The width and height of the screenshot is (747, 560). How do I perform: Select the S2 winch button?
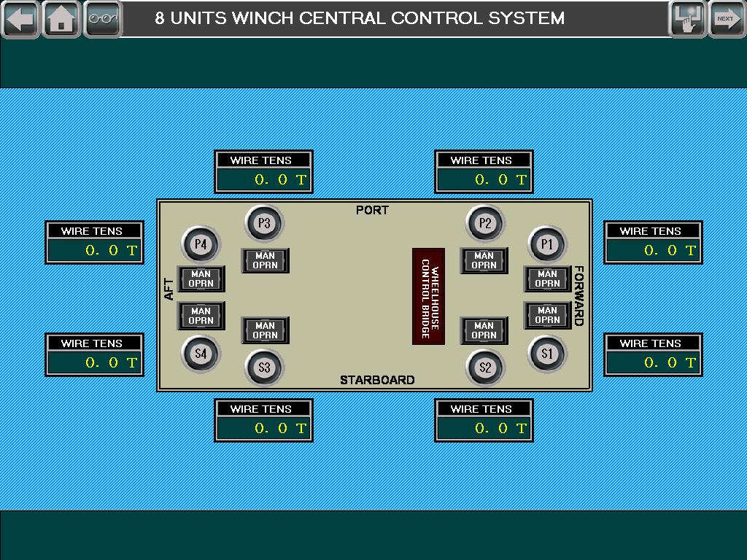coord(485,367)
